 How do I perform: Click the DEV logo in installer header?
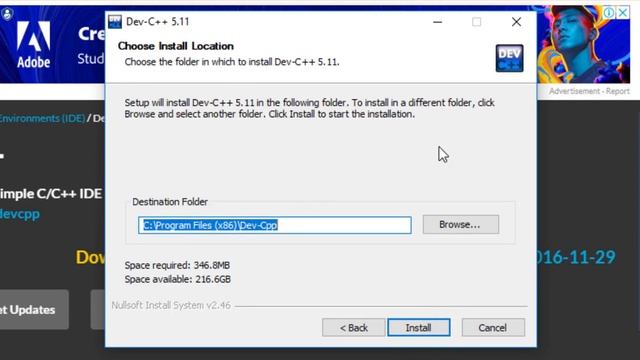[509, 58]
